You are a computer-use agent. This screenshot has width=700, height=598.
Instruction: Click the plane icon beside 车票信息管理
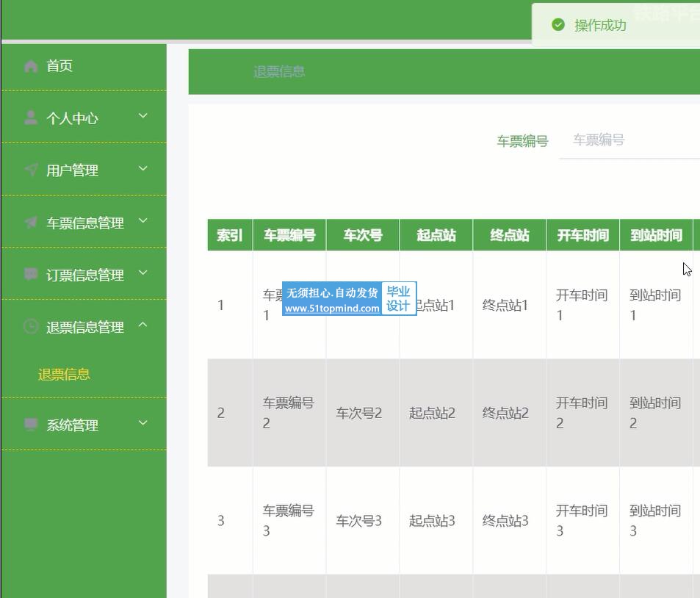point(31,222)
